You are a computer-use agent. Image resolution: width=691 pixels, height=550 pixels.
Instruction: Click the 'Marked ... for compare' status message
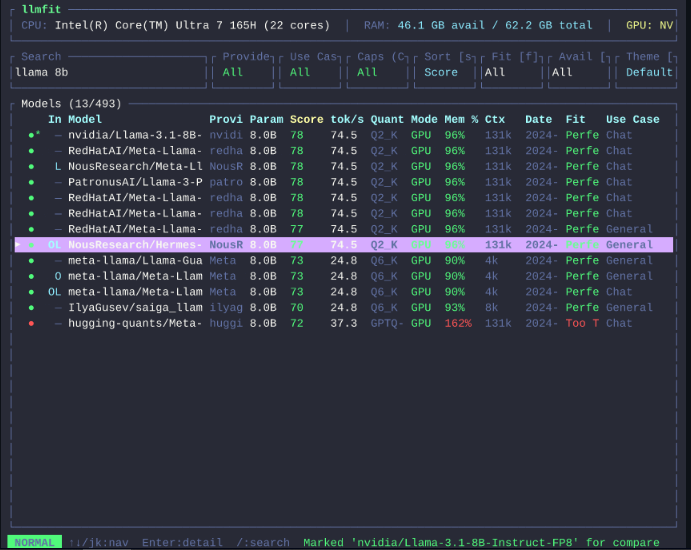481,543
